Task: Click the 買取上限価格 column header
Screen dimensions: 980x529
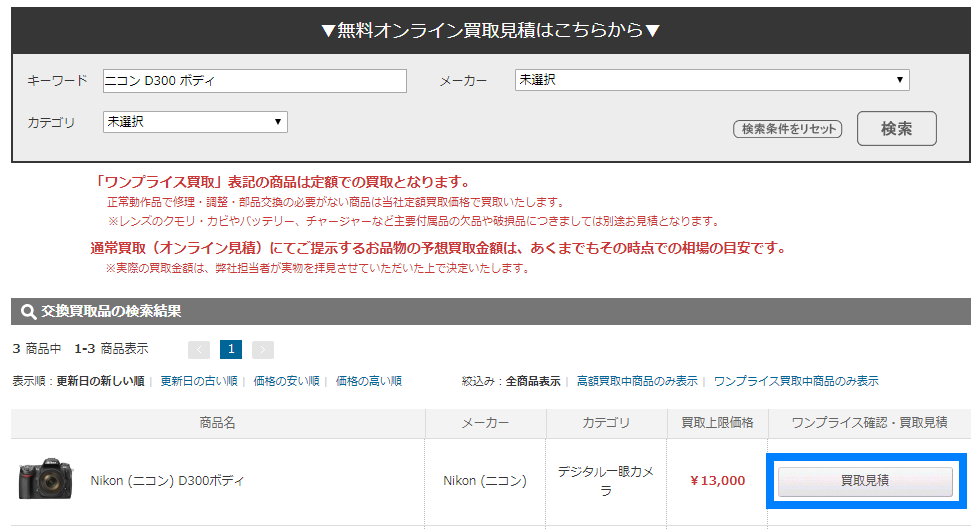Action: point(718,423)
